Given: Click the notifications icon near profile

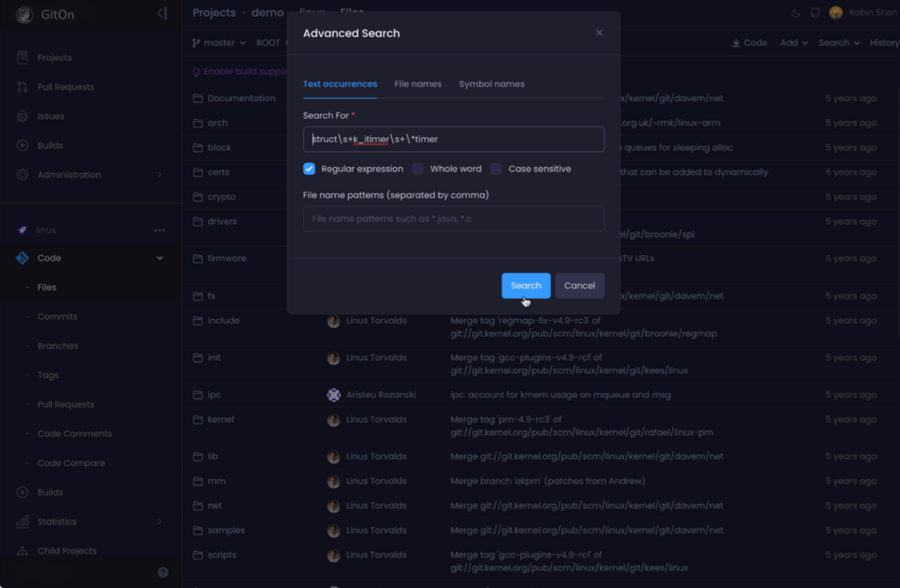Looking at the screenshot, I should tap(815, 12).
